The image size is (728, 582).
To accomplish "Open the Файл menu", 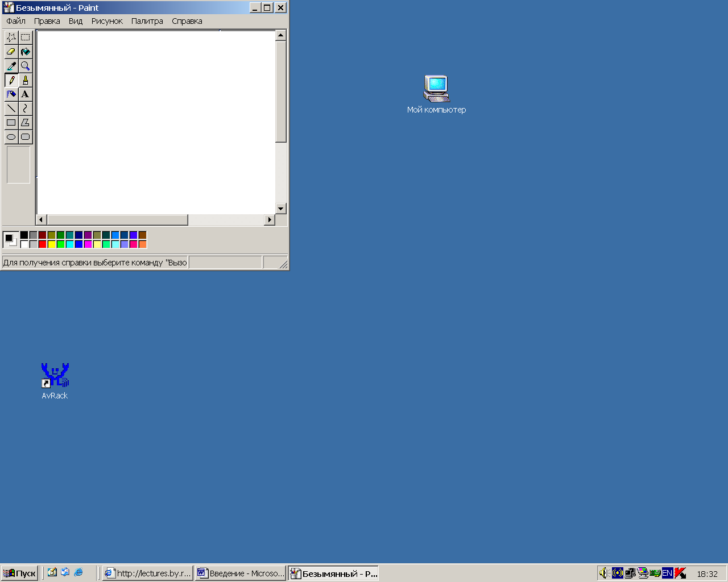I will tap(16, 21).
